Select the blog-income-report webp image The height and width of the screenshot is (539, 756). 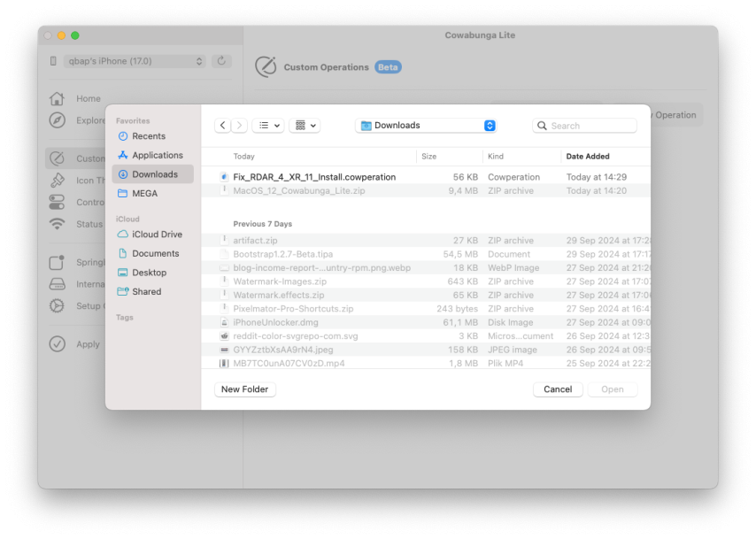click(x=426, y=267)
